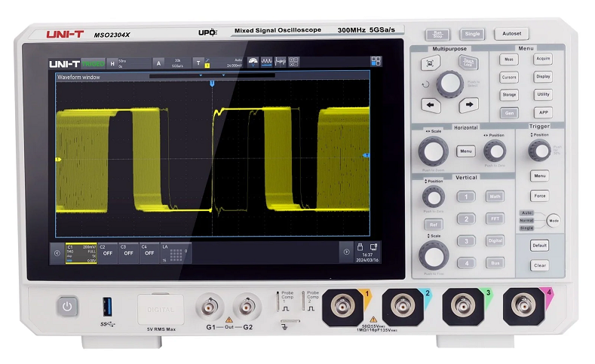The height and width of the screenshot is (364, 595).
Task: Show more items with right chevron
Action: [x=346, y=252]
